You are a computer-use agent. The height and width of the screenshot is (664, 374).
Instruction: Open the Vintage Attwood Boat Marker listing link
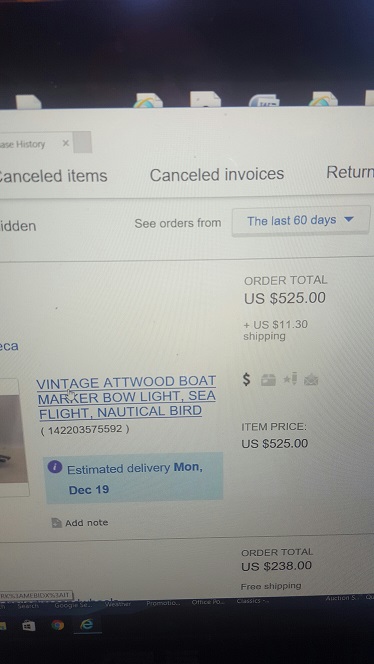[126, 397]
